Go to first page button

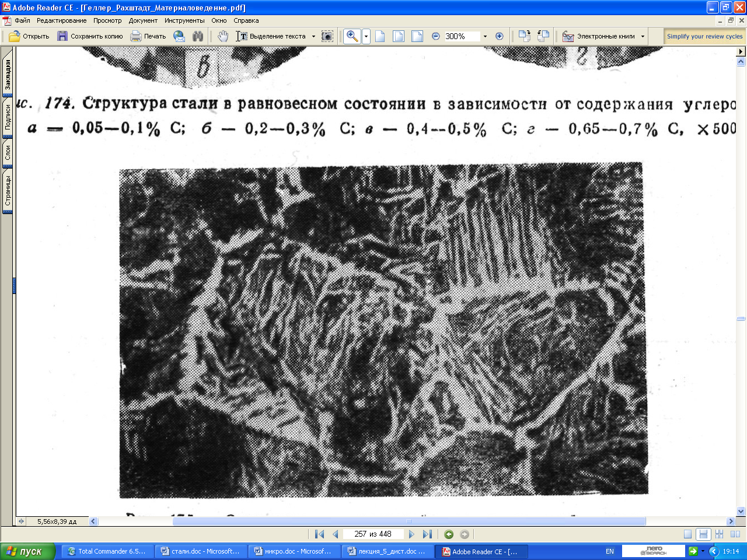tap(319, 534)
